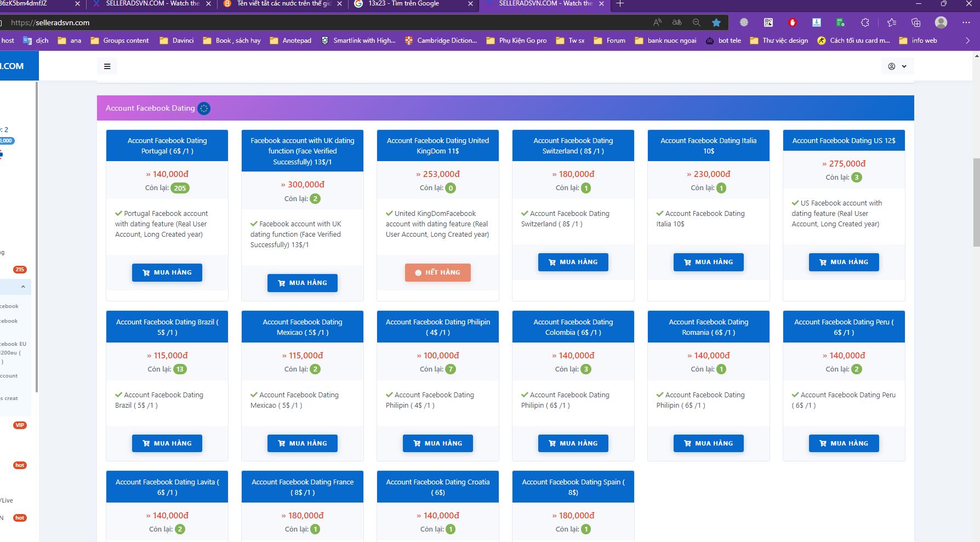Click the browser profile avatar
Image resolution: width=980 pixels, height=542 pixels.
pos(941,22)
